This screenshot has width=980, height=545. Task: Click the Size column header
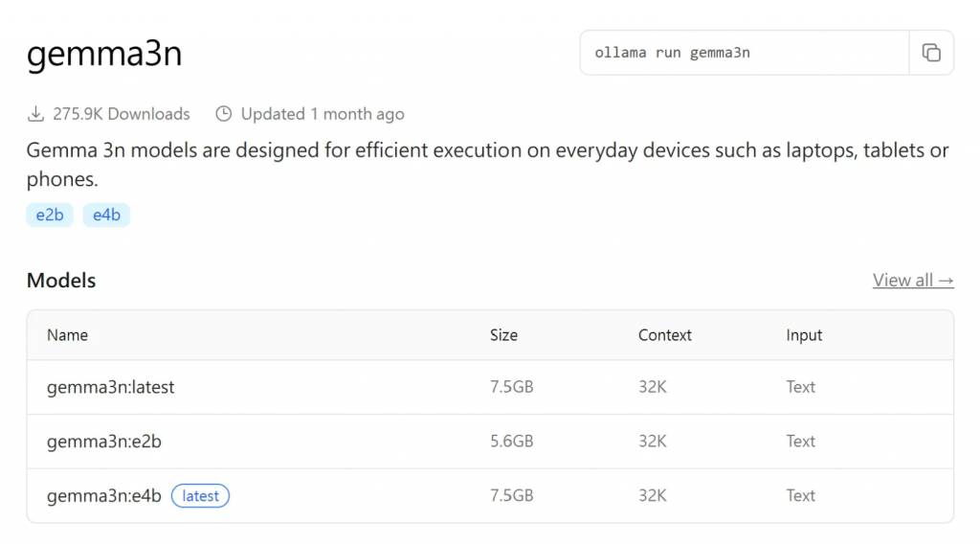pos(503,335)
